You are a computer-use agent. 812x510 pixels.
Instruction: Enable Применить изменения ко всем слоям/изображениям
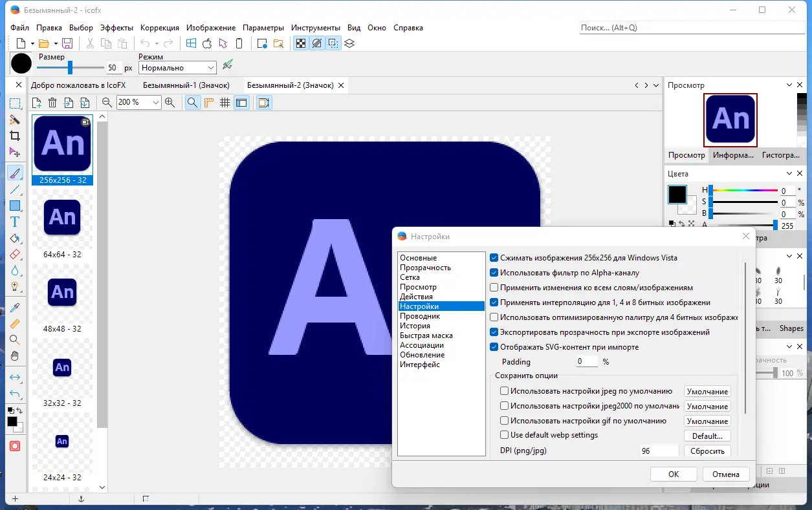click(494, 288)
